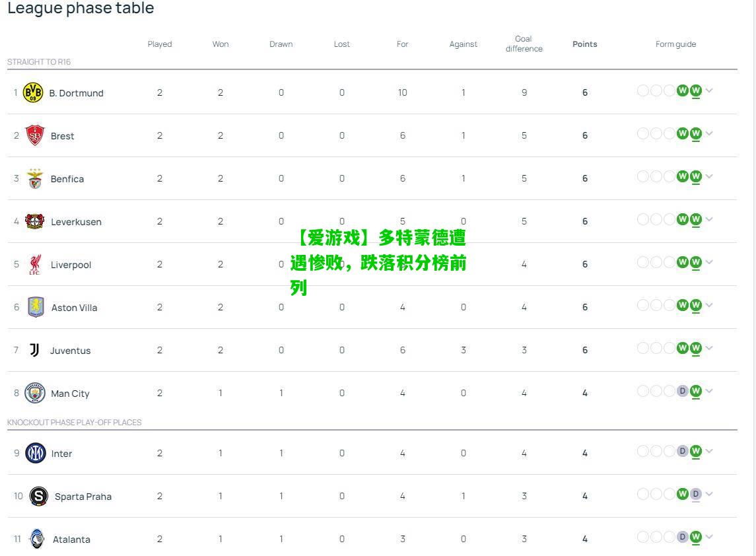The height and width of the screenshot is (556, 756).
Task: Click the "STRAIGHT TO R16" section label
Action: tap(39, 61)
